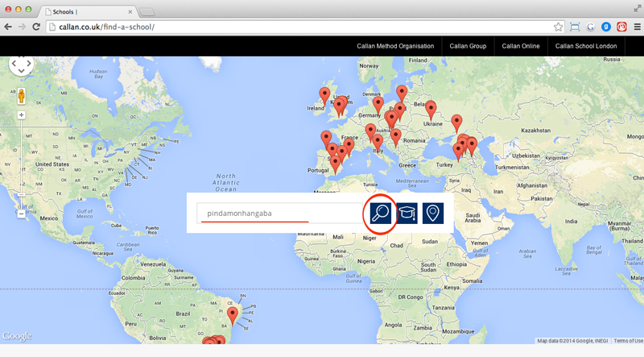Click the map marker in northeast Brazil

point(233,317)
